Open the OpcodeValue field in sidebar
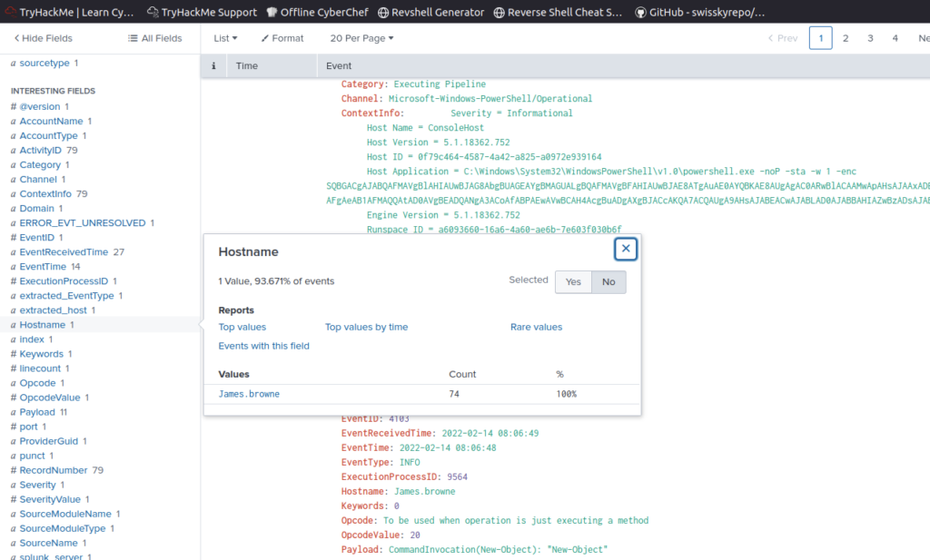Image resolution: width=930 pixels, height=560 pixels. pos(50,397)
